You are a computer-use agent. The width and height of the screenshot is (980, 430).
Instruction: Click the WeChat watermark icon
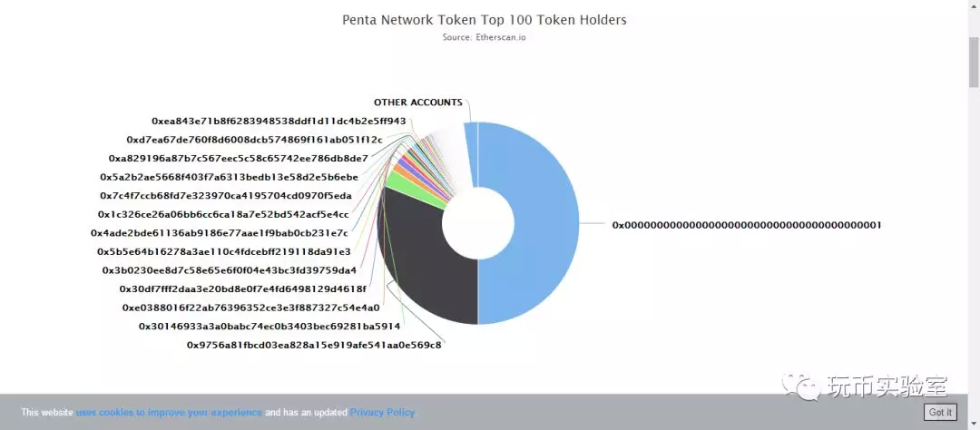pyautogui.click(x=802, y=386)
